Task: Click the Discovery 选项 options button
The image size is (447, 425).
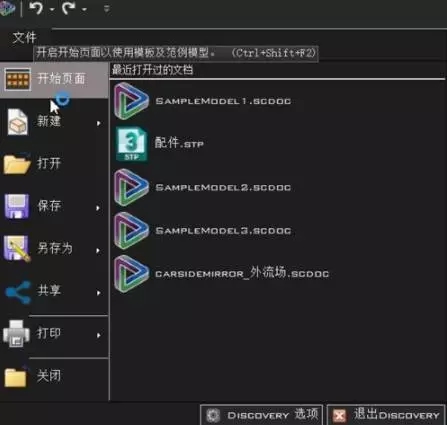Action: click(261, 415)
